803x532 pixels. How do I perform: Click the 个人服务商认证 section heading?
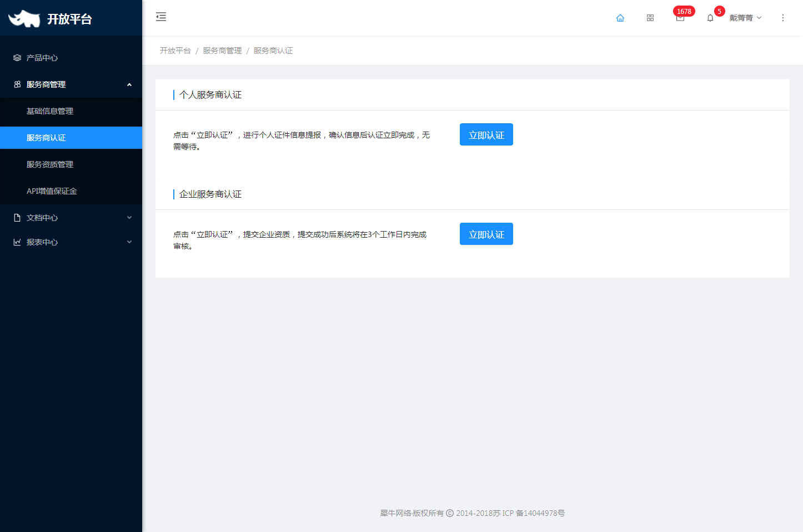pos(210,95)
